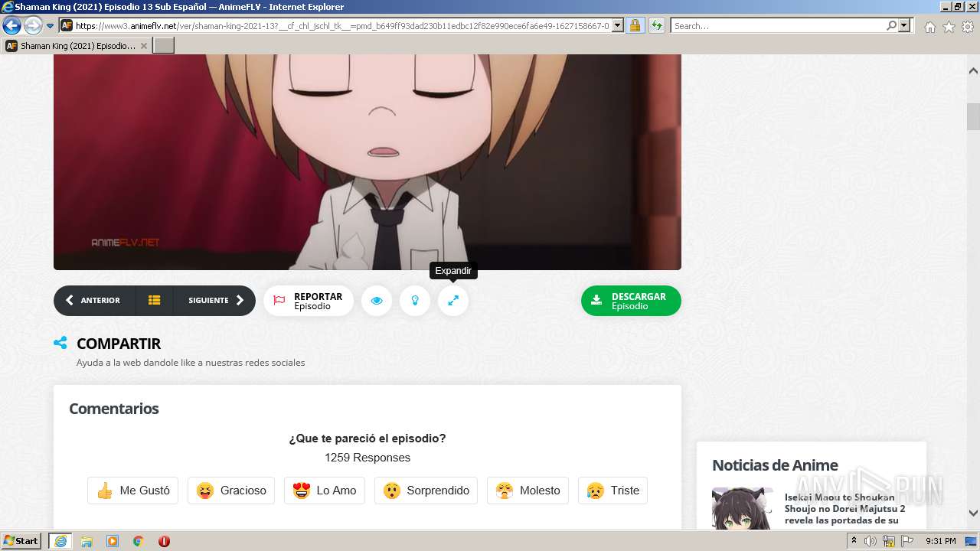980x551 pixels.
Task: Click the Expandir expand player icon
Action: [453, 301]
